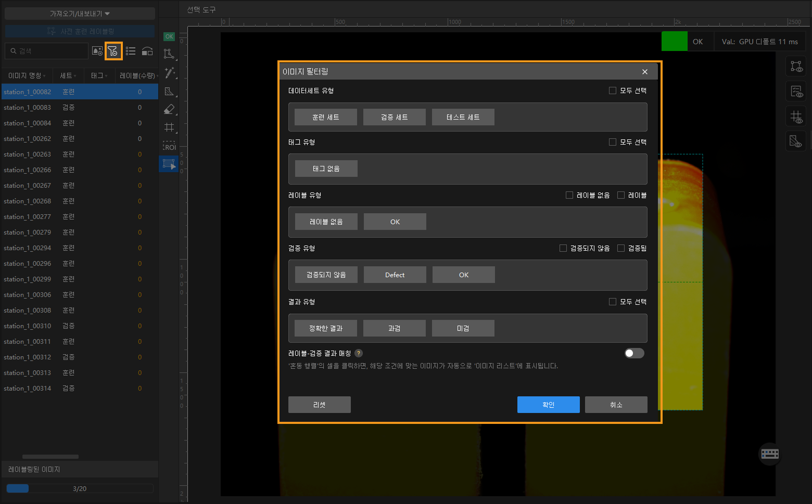Click the green OK color swatch
The height and width of the screenshot is (504, 812).
click(x=674, y=42)
